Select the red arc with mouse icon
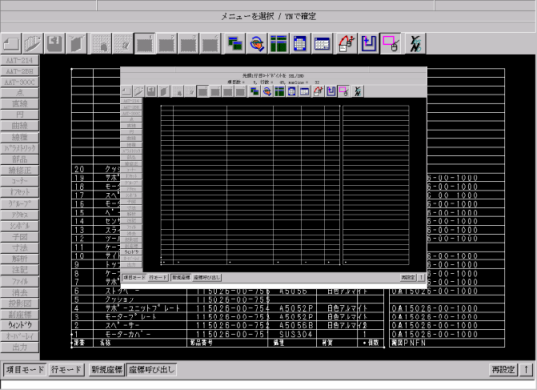This screenshot has width=537, height=390. click(347, 43)
